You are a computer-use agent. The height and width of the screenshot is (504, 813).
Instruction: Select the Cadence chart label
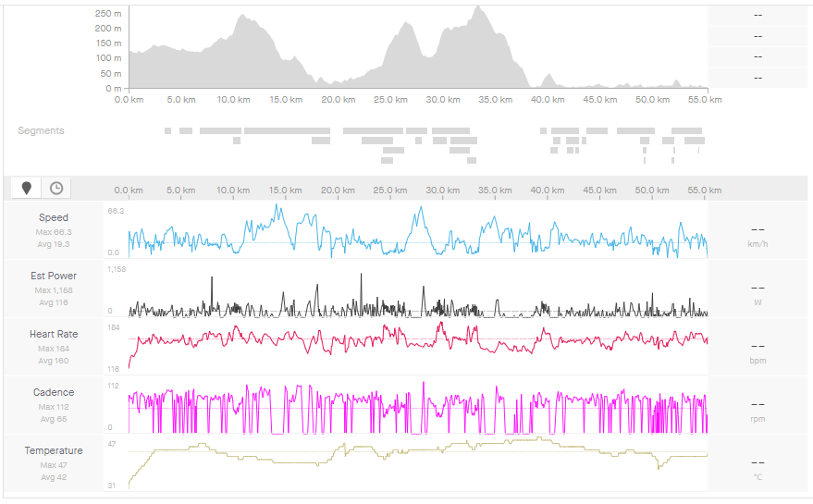coord(53,393)
